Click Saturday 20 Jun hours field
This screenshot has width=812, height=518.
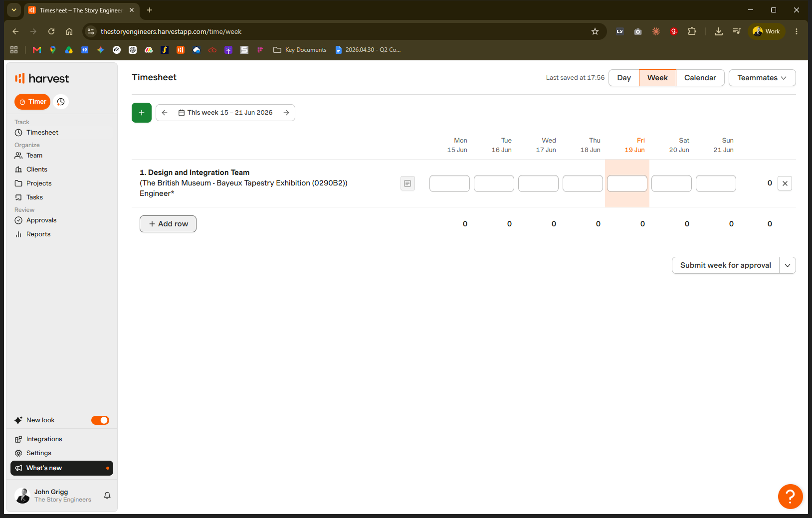tap(671, 183)
